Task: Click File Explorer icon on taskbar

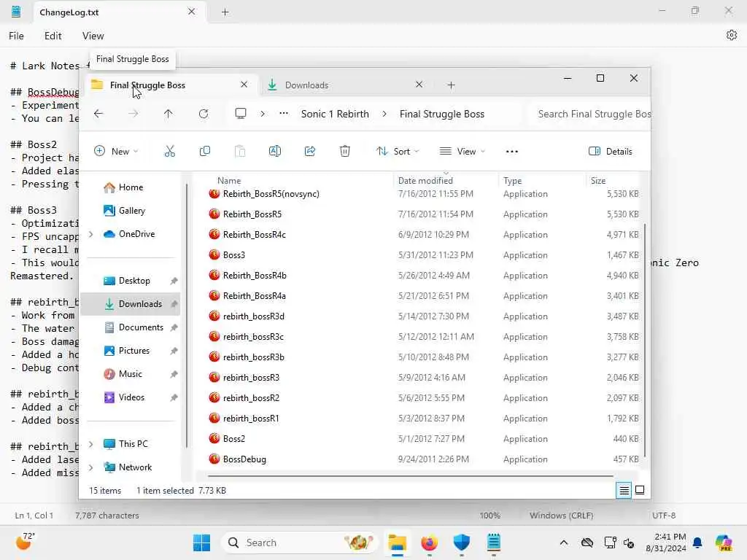Action: 397,542
